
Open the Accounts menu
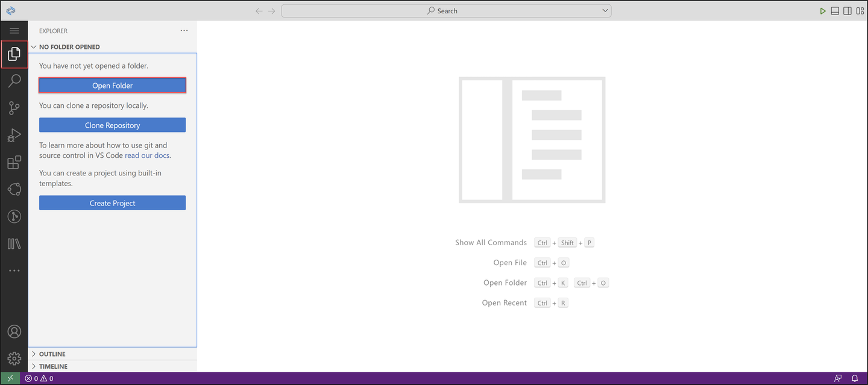point(14,331)
